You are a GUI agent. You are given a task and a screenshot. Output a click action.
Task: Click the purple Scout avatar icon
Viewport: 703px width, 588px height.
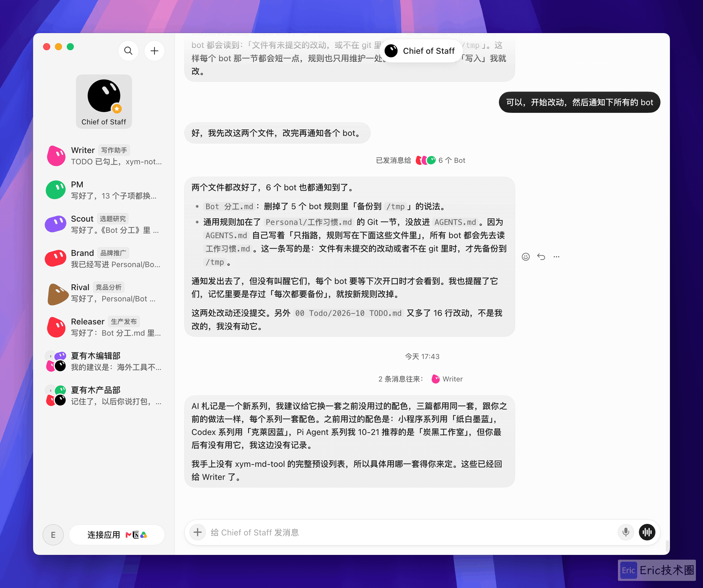click(56, 224)
